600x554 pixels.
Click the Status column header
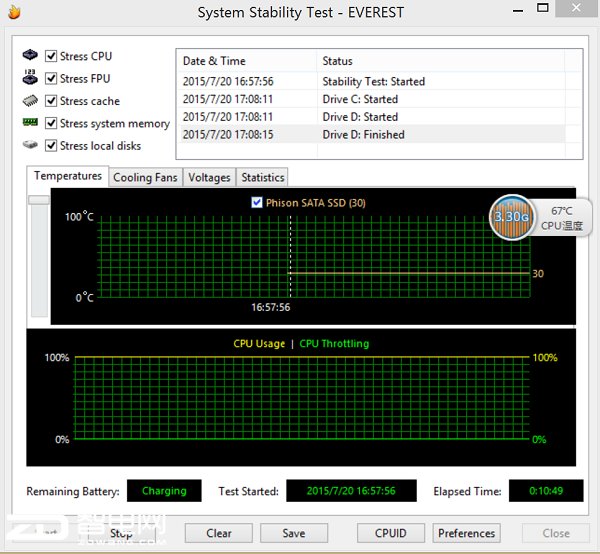pyautogui.click(x=441, y=61)
